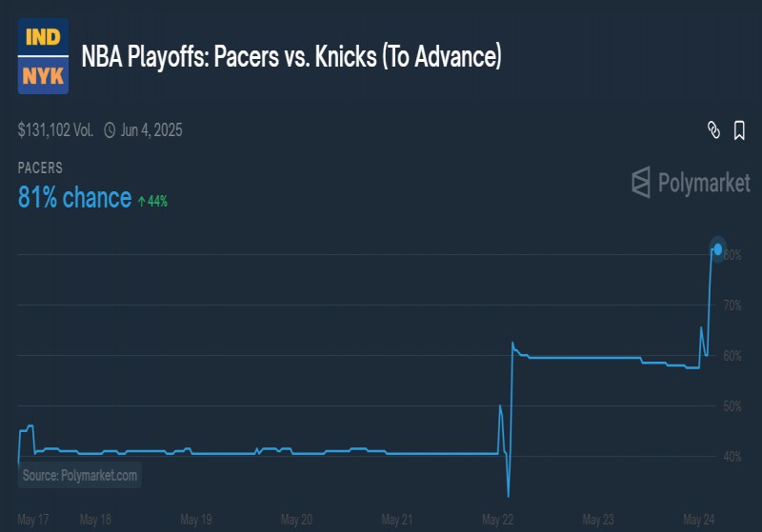
Task: Click the copy link icon
Action: click(713, 130)
